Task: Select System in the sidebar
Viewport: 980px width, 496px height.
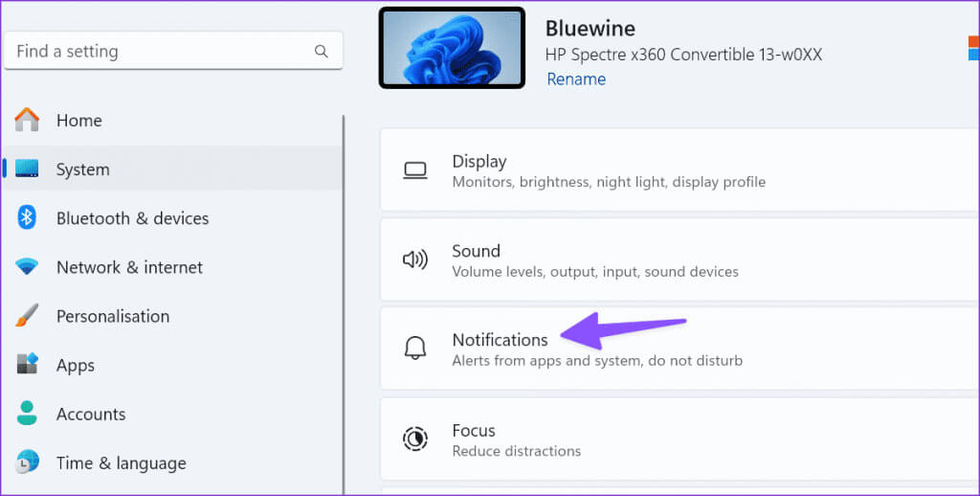Action: click(x=172, y=169)
